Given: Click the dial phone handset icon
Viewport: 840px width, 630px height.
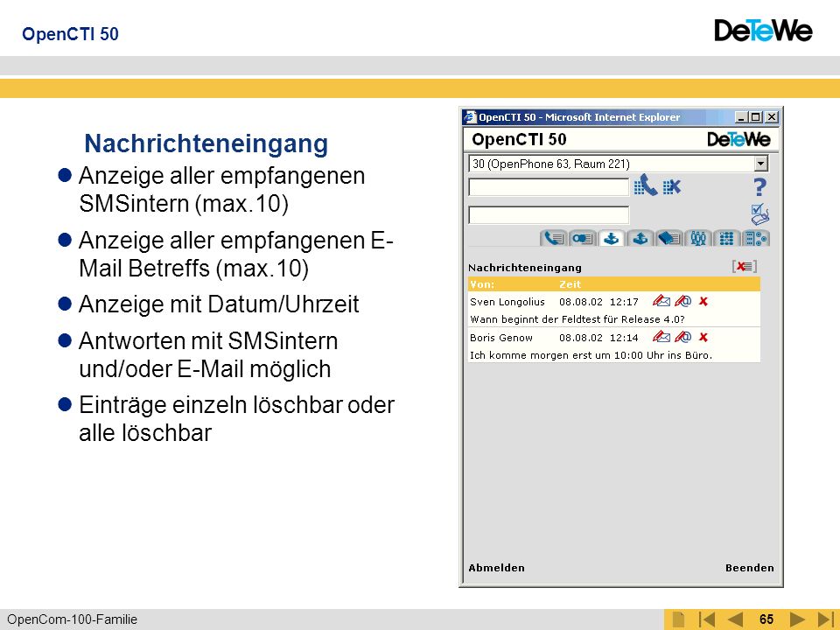Looking at the screenshot, I should tap(646, 185).
